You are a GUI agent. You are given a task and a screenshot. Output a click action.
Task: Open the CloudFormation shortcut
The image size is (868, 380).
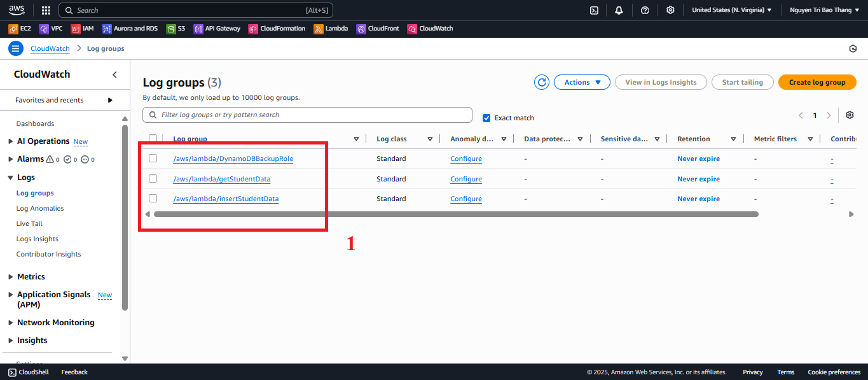tap(277, 29)
